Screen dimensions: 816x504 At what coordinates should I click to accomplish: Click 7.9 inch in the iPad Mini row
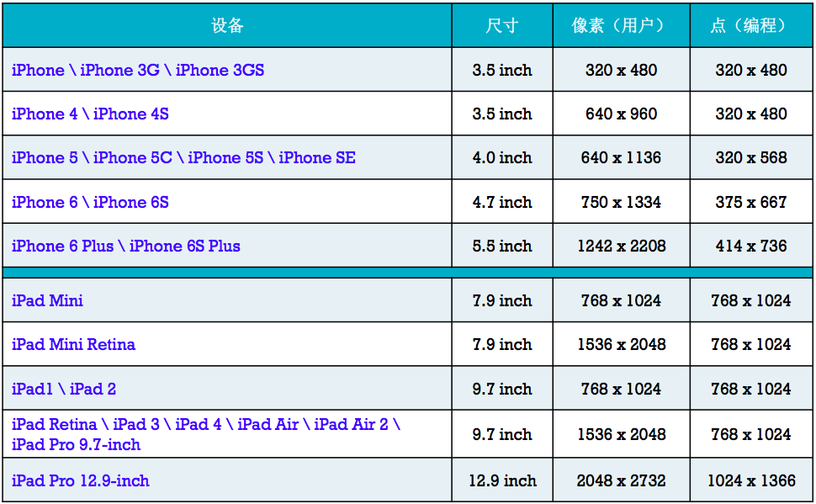(x=502, y=300)
